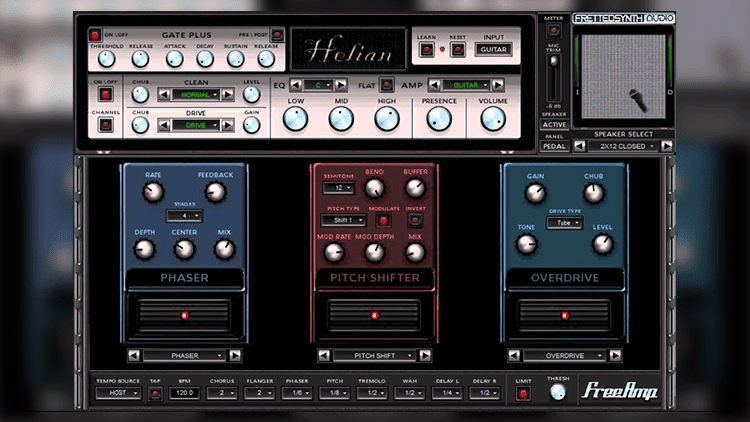This screenshot has width=750, height=422.
Task: Stomp the Pitch Shifter pedal footswitch
Action: 375,316
